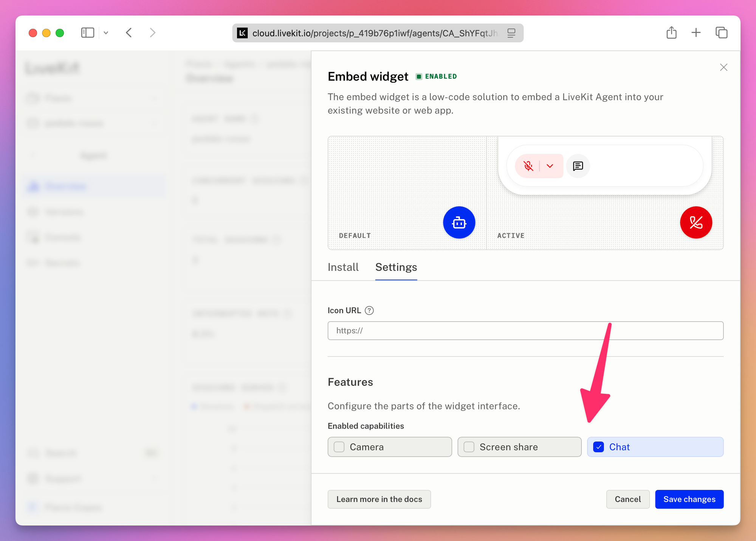Image resolution: width=756 pixels, height=541 pixels.
Task: Click the Safari share icon
Action: [x=671, y=33]
